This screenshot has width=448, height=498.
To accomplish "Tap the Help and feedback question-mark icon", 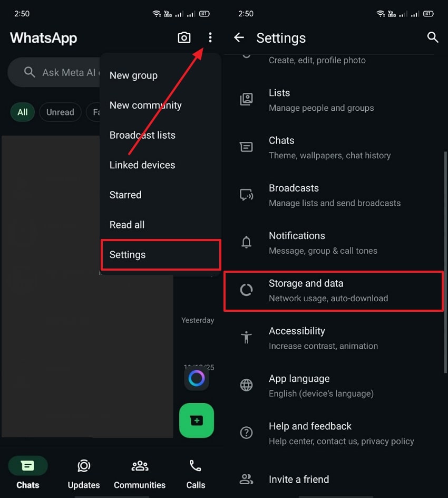I will 246,433.
